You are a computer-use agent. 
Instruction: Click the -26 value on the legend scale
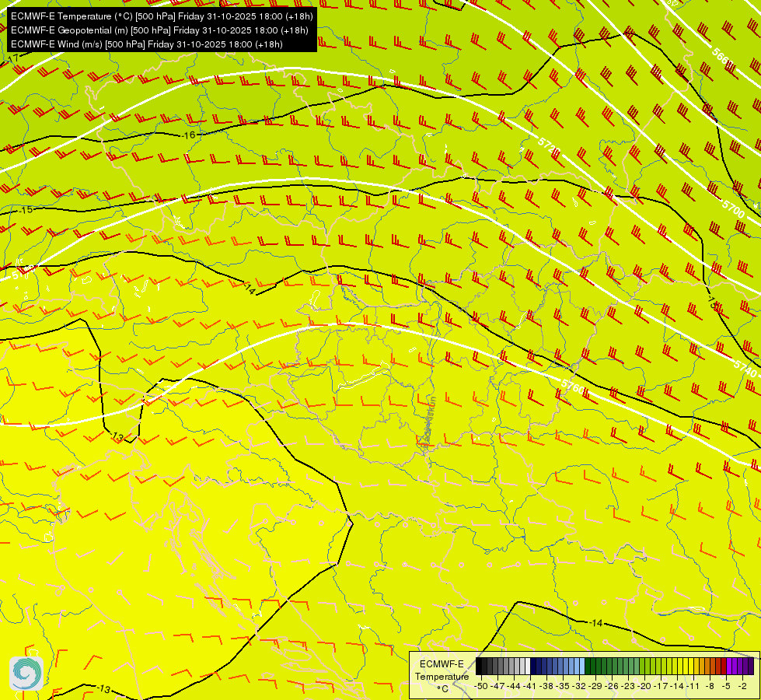(x=612, y=686)
